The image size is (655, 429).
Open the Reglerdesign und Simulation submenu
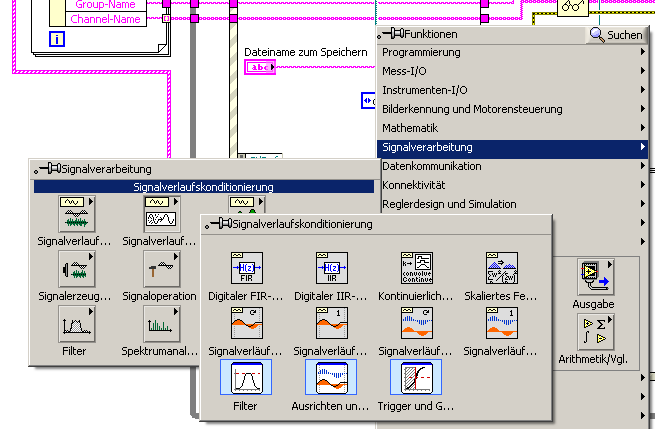pyautogui.click(x=513, y=204)
